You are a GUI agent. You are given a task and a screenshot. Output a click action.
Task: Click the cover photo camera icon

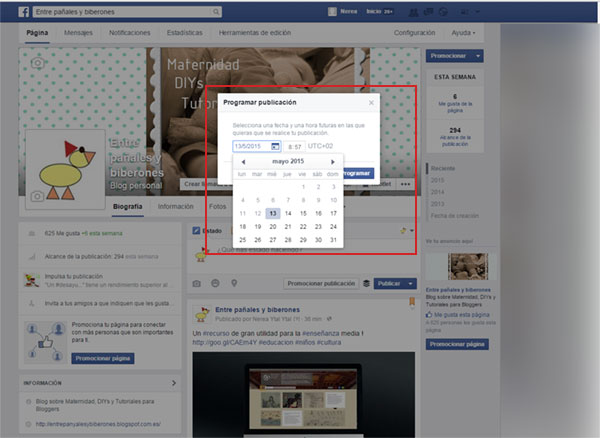click(x=37, y=63)
